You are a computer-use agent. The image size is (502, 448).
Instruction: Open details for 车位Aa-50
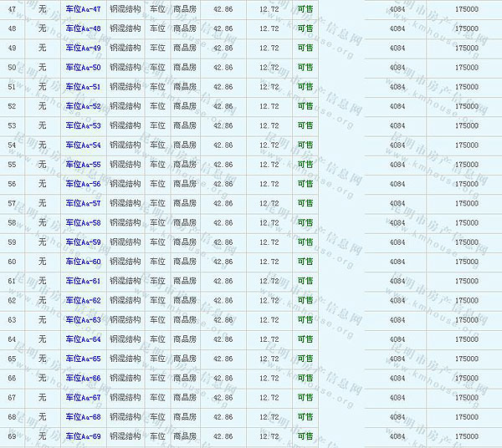[83, 68]
